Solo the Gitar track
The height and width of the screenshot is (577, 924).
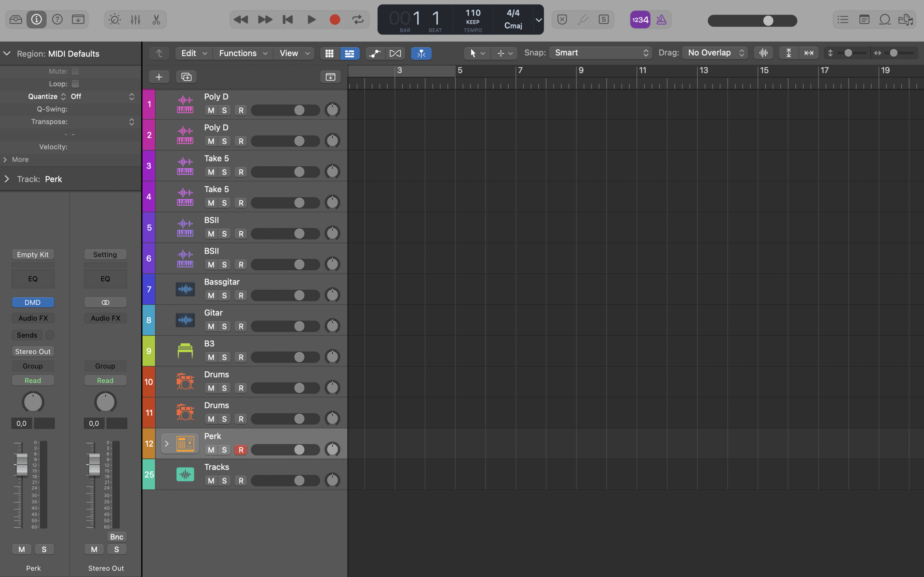click(x=224, y=326)
